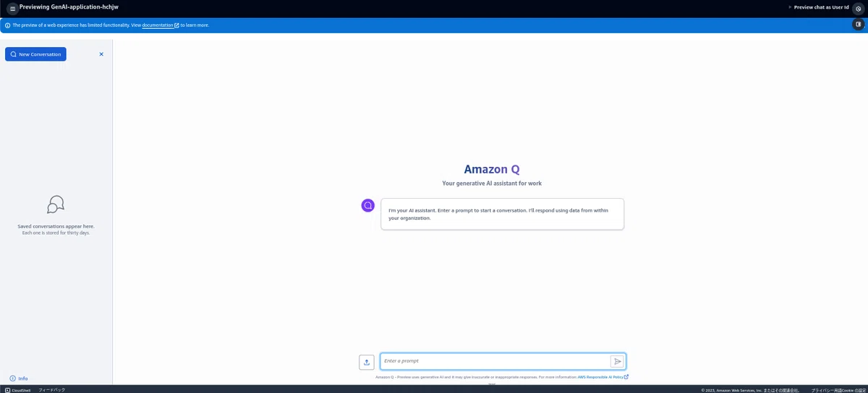This screenshot has height=393, width=868.
Task: Click the 2023 Amazon Web Services copyright text
Action: click(750, 390)
